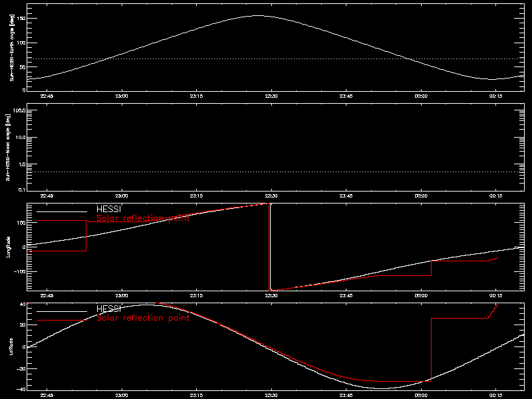Click the 22:45 time label under Latitude plot
The width and height of the screenshot is (532, 399).
[47, 395]
